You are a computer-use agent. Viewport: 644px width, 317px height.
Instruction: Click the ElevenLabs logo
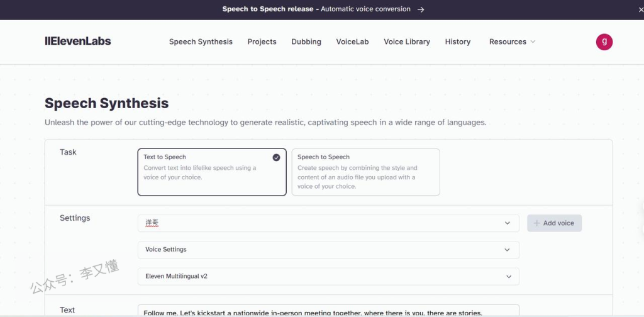point(78,42)
